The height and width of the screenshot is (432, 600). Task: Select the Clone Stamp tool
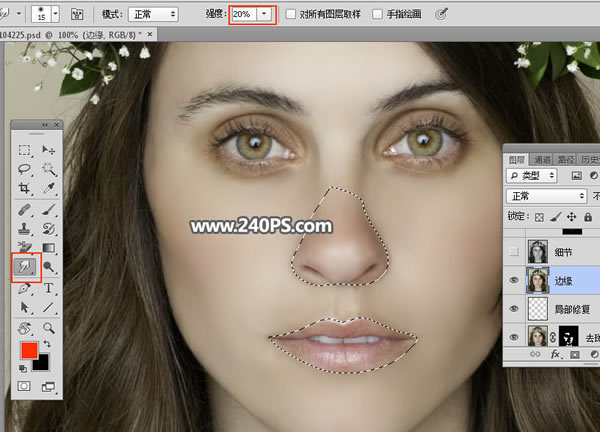pyautogui.click(x=25, y=228)
